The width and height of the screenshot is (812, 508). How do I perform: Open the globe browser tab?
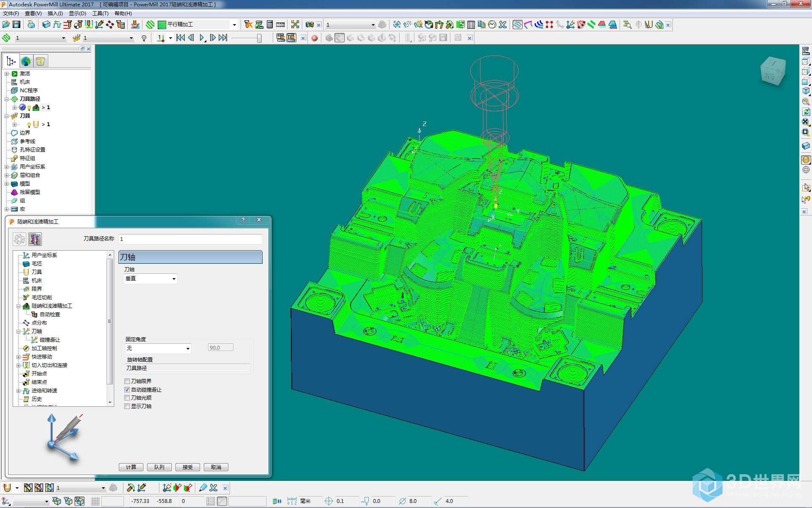coord(26,61)
